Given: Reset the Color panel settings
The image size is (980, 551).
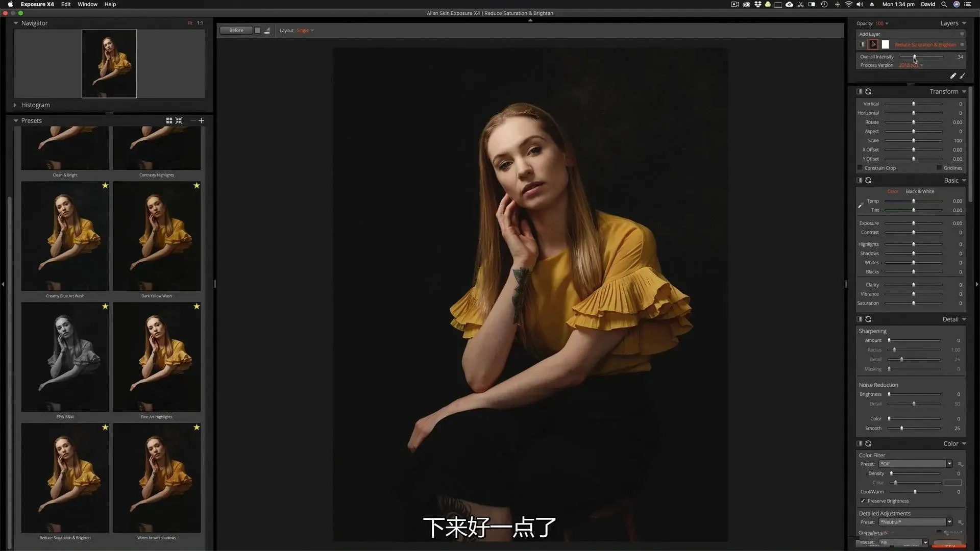Looking at the screenshot, I should (x=868, y=443).
